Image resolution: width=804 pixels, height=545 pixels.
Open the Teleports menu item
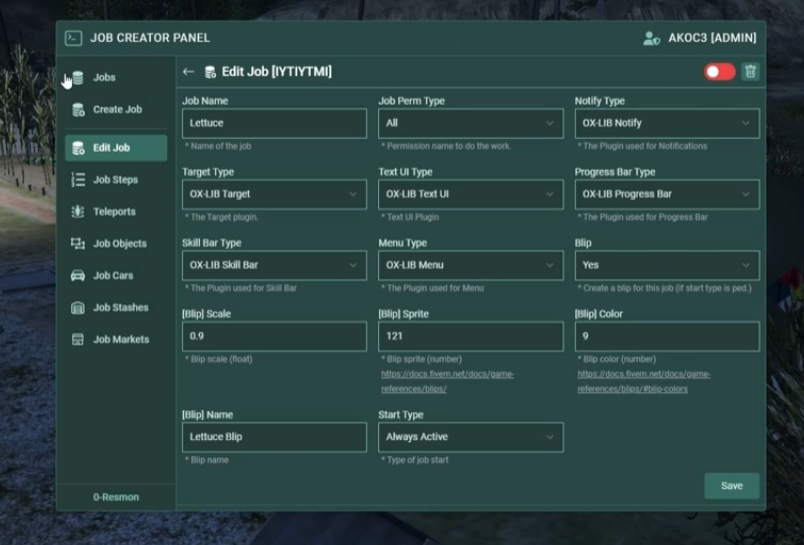pyautogui.click(x=116, y=211)
